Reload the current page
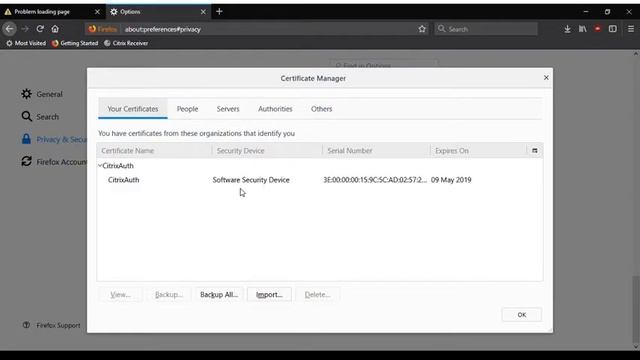The width and height of the screenshot is (640, 360). pos(40,29)
